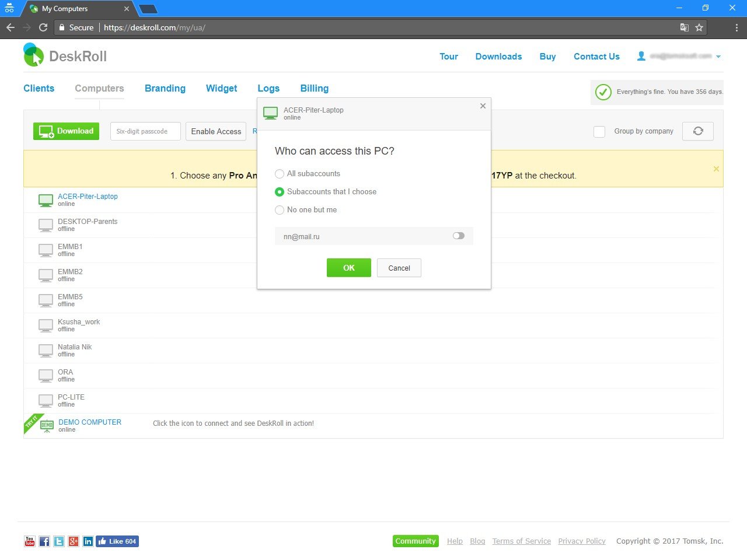Close the yellow promo banner
Viewport: 747px width, 560px height.
(x=716, y=169)
